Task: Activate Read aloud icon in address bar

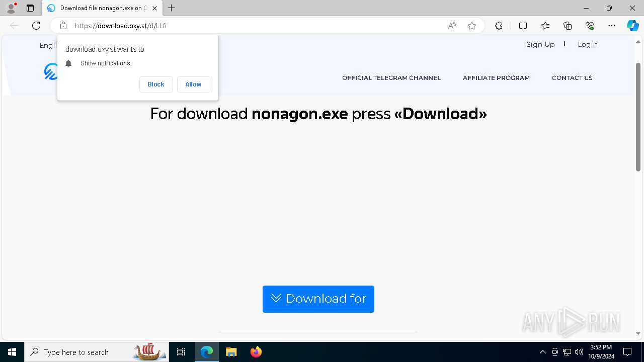Action: 452,26
